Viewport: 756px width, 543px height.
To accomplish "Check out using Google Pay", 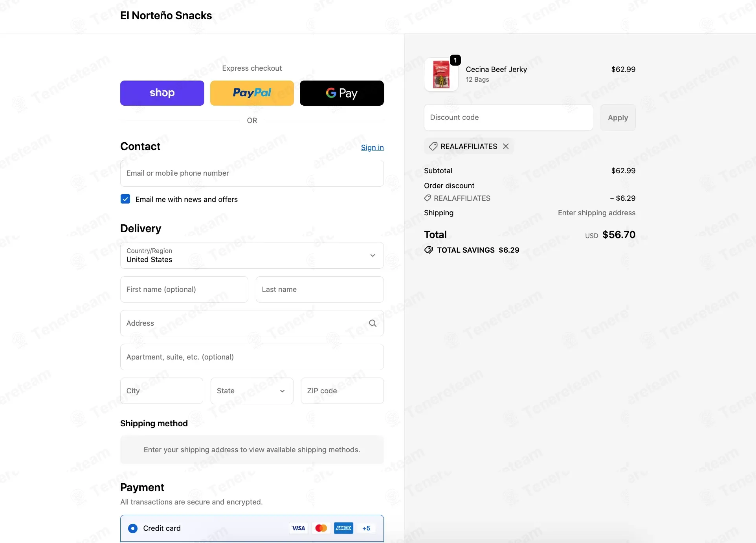I will pos(342,93).
